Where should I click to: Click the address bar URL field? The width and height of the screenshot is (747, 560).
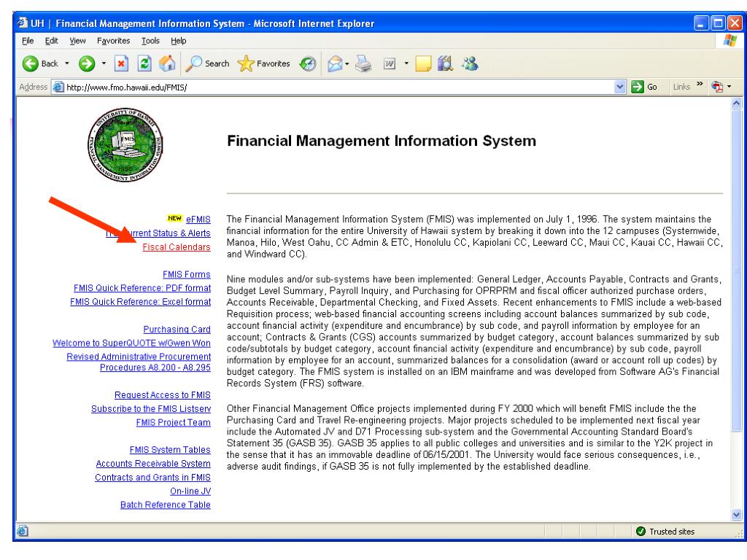338,87
